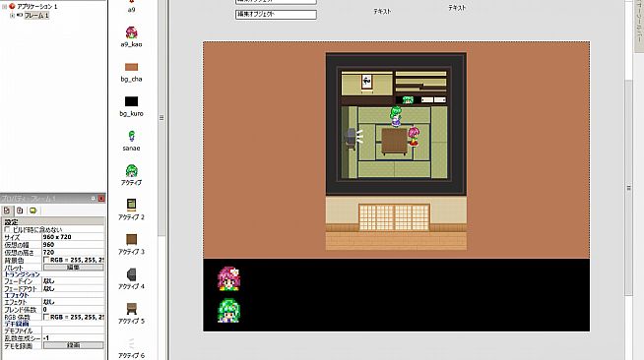
Task: Open the フェードアウト transition value なし
Action: pyautogui.click(x=73, y=288)
